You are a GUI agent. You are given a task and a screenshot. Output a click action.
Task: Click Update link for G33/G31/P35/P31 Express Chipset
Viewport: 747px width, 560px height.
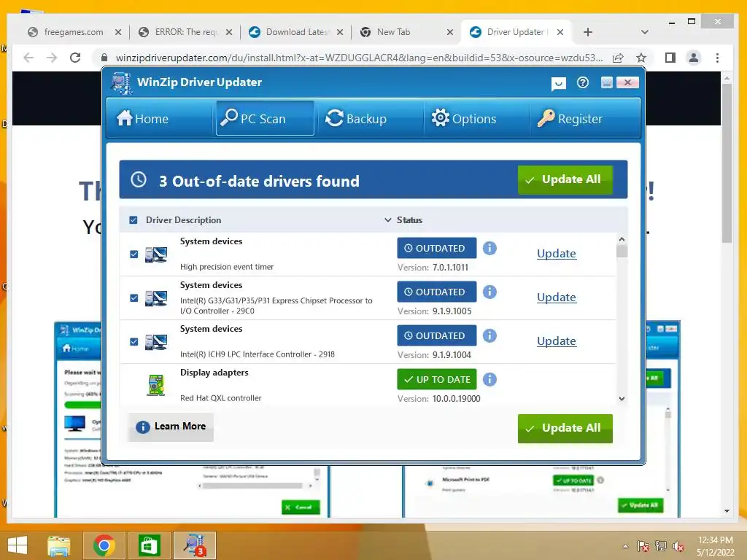pos(557,297)
